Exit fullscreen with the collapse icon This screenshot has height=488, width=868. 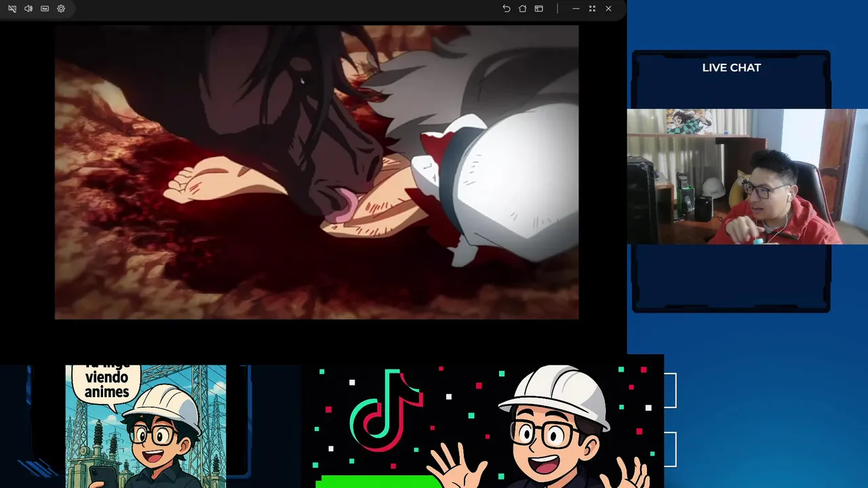[592, 9]
